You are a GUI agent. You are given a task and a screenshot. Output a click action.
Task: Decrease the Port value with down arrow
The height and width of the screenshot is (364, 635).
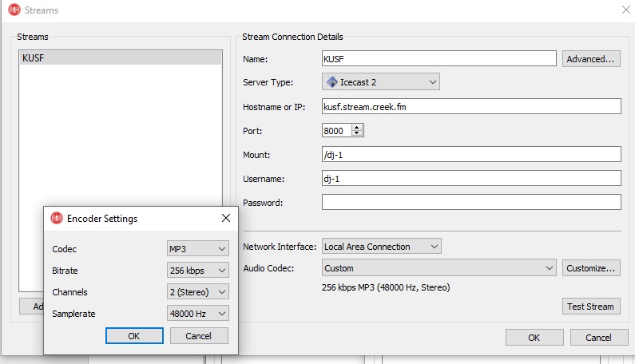[x=357, y=133]
